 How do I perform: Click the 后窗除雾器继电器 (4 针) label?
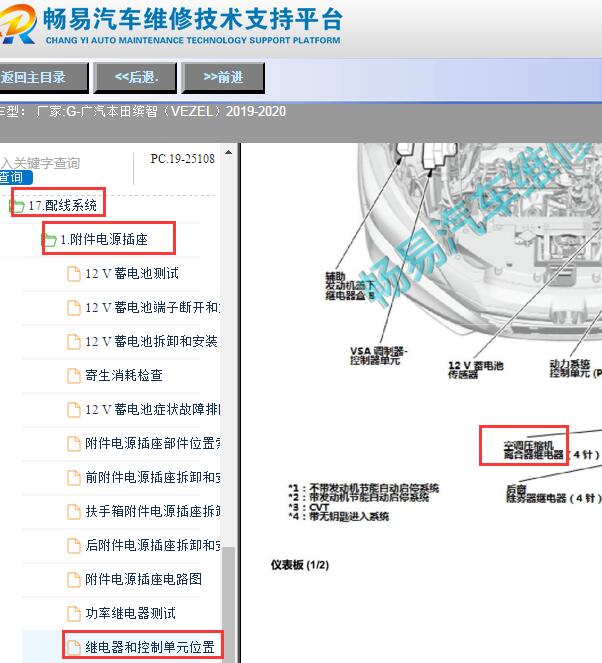tap(553, 494)
